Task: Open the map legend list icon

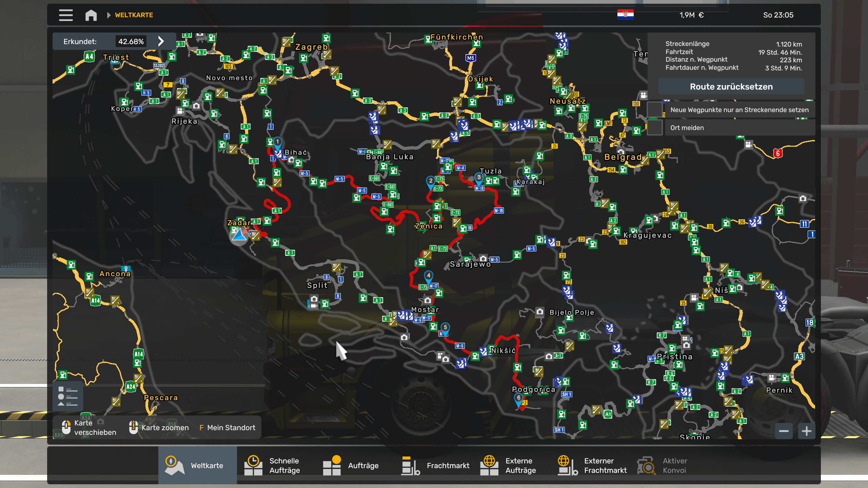Action: tap(68, 396)
